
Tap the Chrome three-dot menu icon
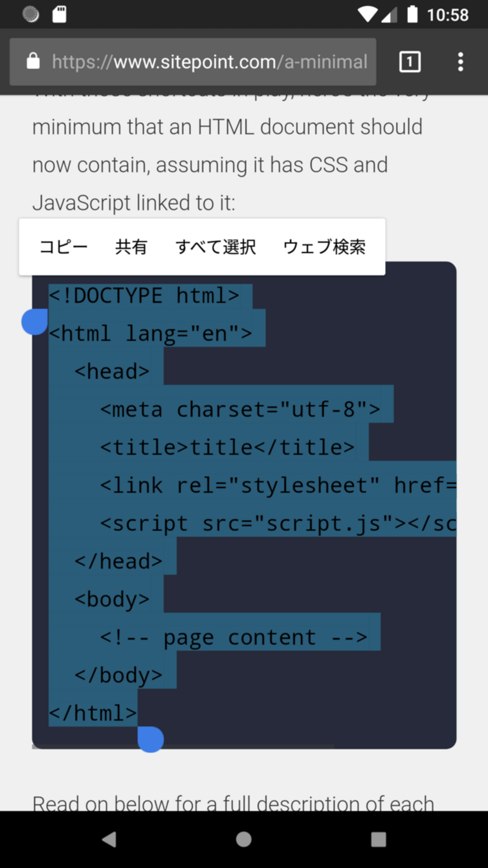point(460,62)
